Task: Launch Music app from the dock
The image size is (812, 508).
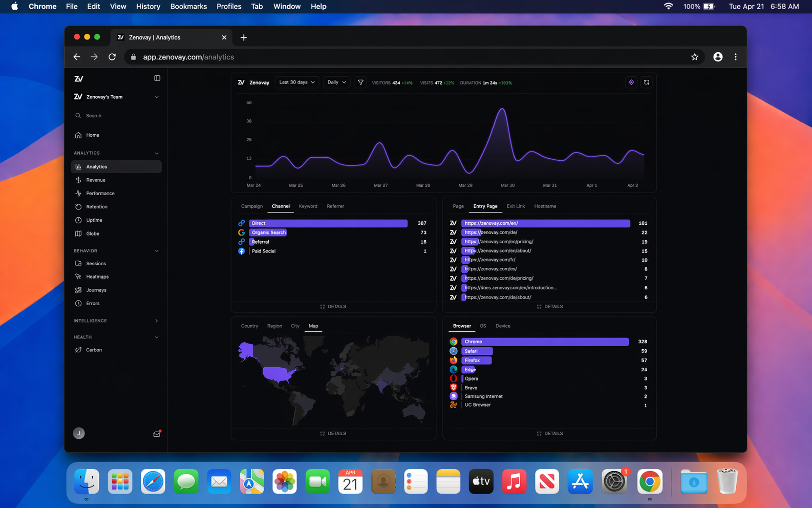Action: point(514,481)
